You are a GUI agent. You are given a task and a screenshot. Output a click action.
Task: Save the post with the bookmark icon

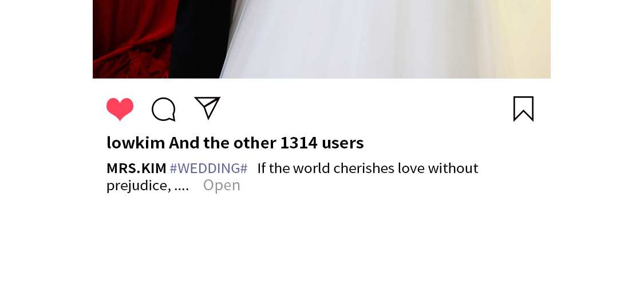pos(523,109)
